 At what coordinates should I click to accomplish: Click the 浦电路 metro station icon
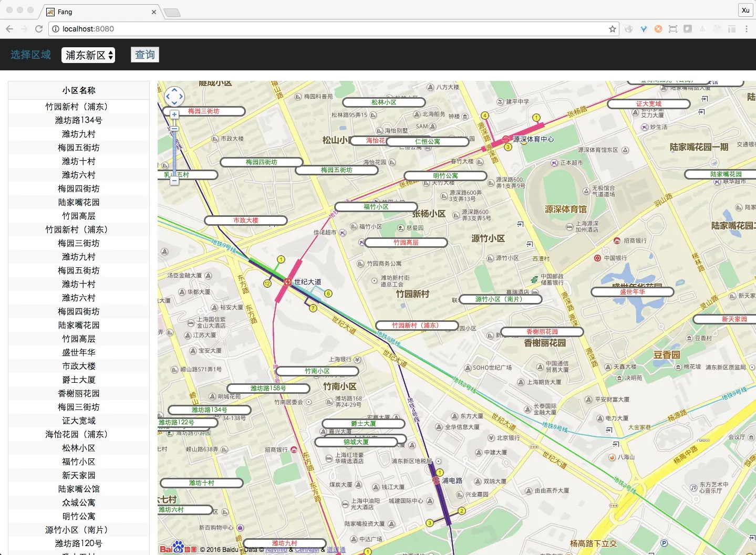click(436, 480)
